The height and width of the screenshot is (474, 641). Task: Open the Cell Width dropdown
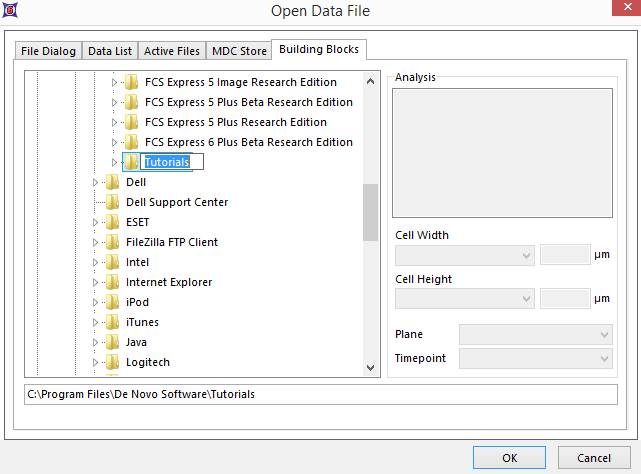[465, 255]
